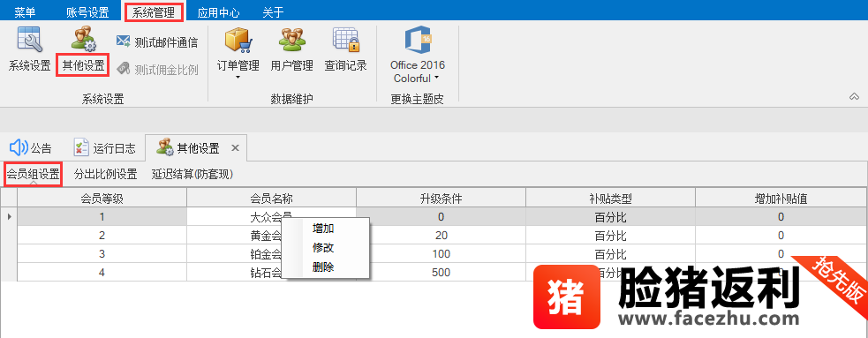Click the 测试佣金比例 label
This screenshot has height=338, width=868.
166,70
